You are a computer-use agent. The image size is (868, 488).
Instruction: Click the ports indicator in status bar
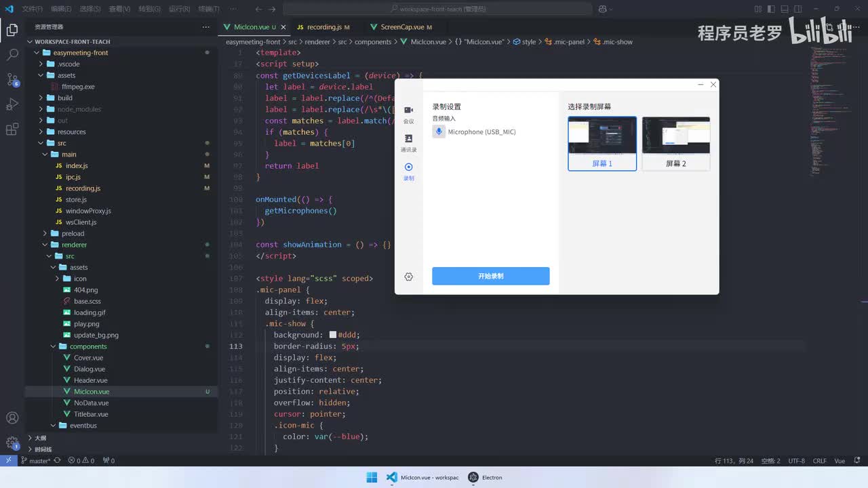point(108,461)
